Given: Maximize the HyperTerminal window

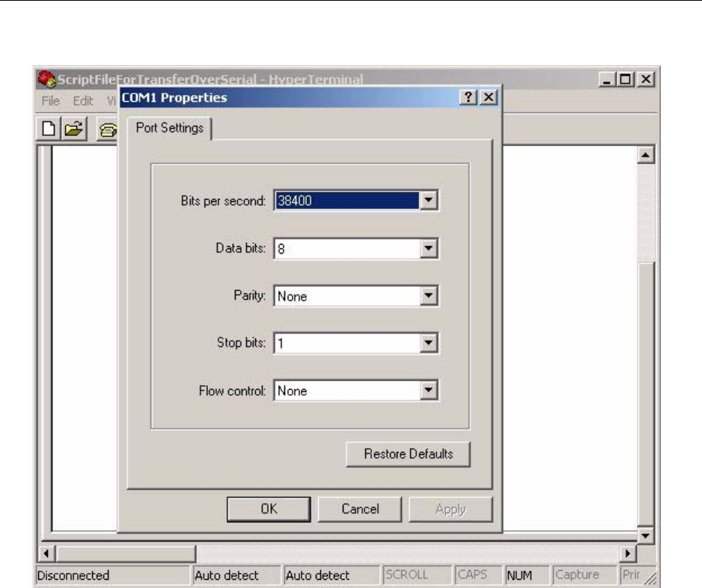Looking at the screenshot, I should tap(625, 79).
